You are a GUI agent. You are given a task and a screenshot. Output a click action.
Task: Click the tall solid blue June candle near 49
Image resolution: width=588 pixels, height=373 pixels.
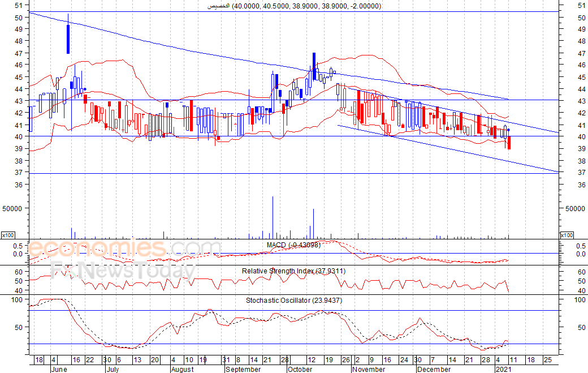coord(68,39)
